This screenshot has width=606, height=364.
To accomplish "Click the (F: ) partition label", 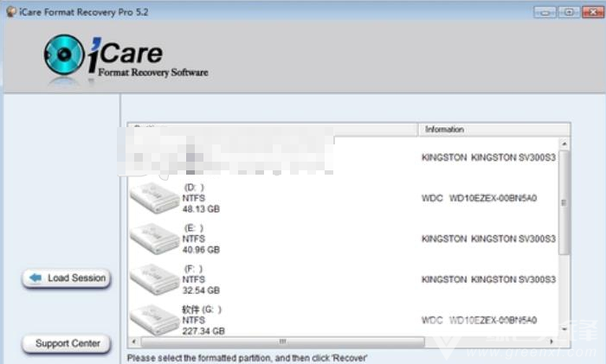I will coord(194,269).
